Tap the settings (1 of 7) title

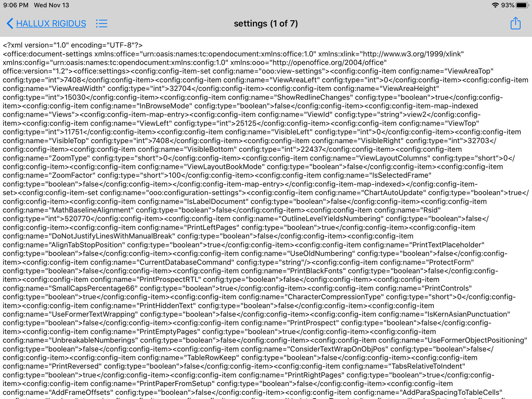pyautogui.click(x=266, y=24)
